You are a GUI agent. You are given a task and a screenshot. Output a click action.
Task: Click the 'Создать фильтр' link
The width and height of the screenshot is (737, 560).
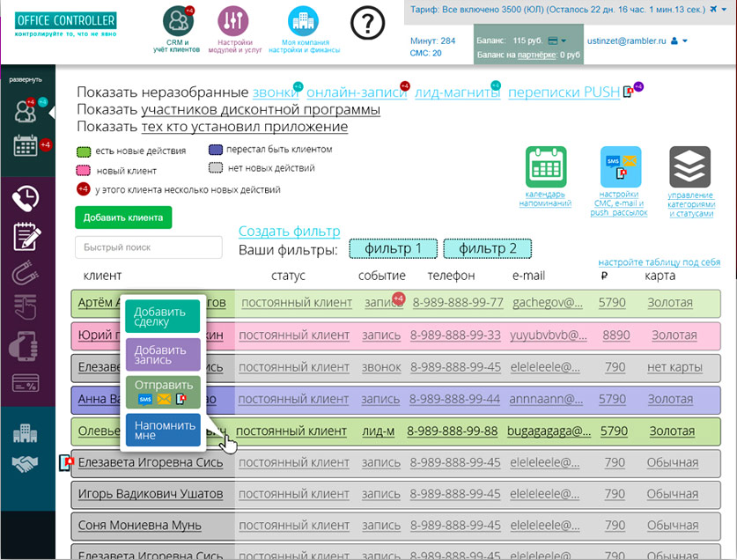click(289, 232)
